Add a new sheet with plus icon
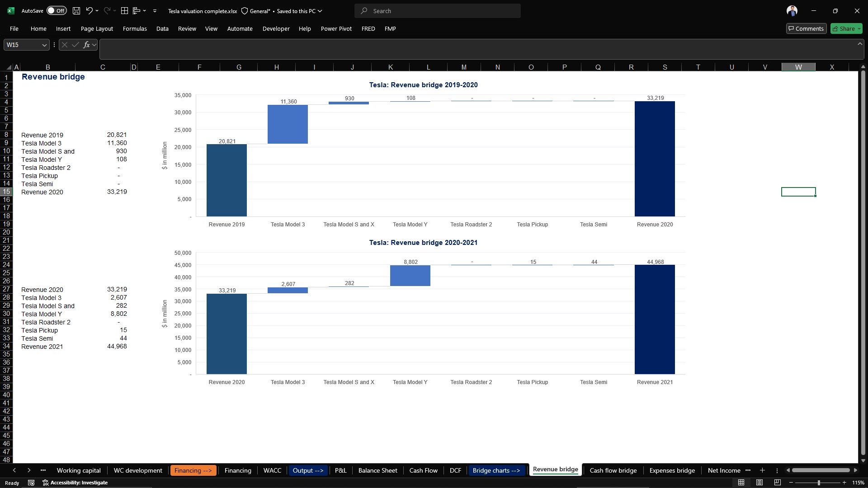This screenshot has width=868, height=488. [x=762, y=470]
